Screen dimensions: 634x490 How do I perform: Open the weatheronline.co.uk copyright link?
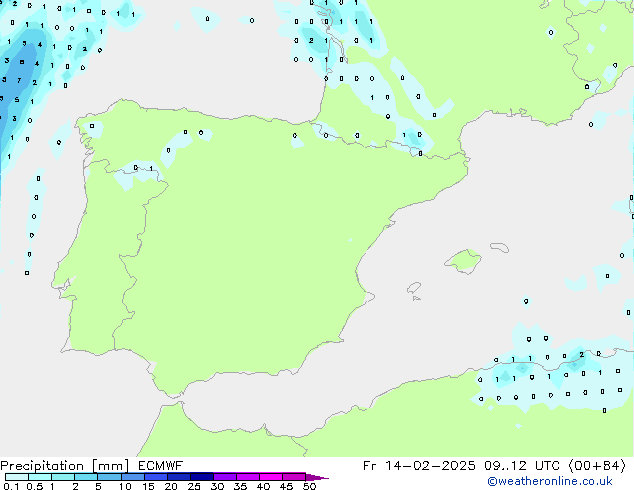click(x=550, y=481)
